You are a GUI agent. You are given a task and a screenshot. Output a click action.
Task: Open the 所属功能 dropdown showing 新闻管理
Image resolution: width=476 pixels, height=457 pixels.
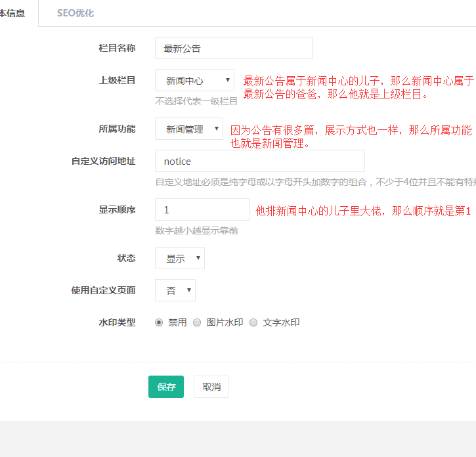tap(189, 129)
